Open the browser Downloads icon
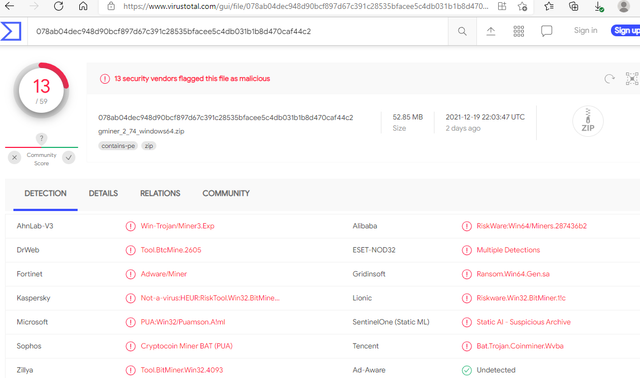The height and width of the screenshot is (378, 640). (x=599, y=6)
